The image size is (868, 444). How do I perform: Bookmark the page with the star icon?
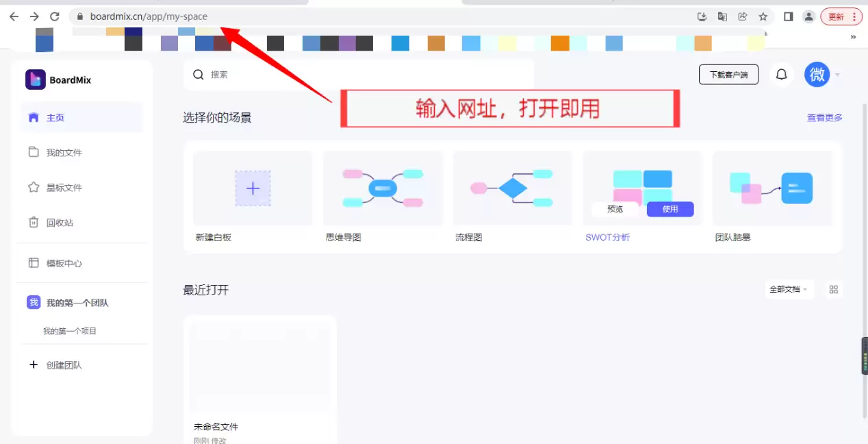point(763,16)
